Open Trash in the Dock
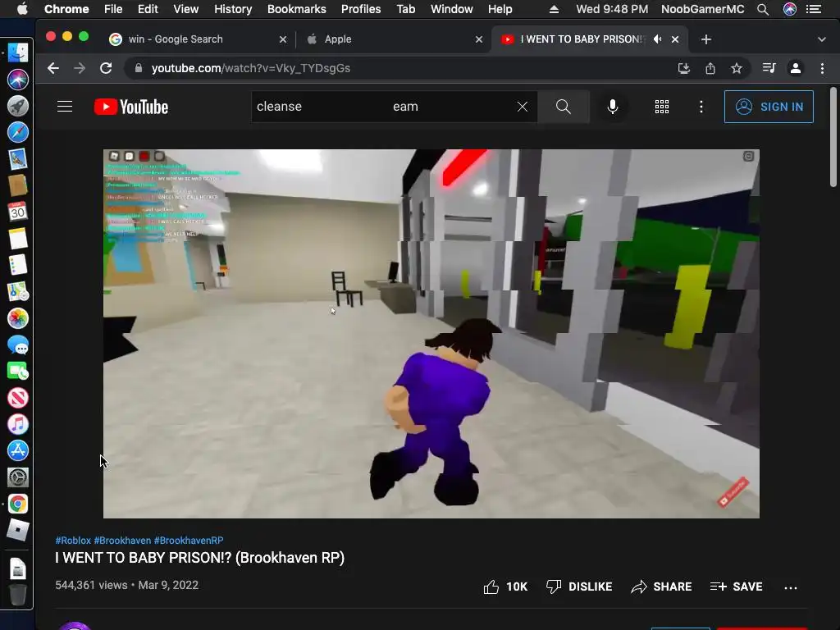This screenshot has width=840, height=630. point(18,595)
